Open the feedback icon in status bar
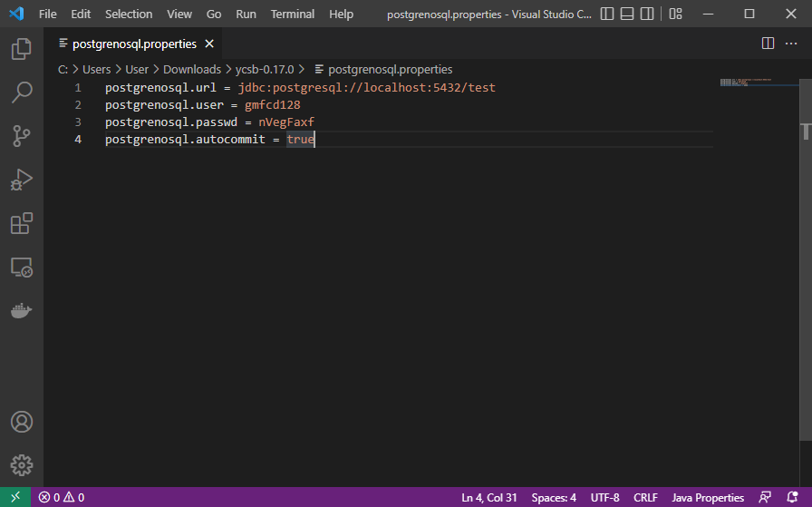812x507 pixels. coord(765,497)
